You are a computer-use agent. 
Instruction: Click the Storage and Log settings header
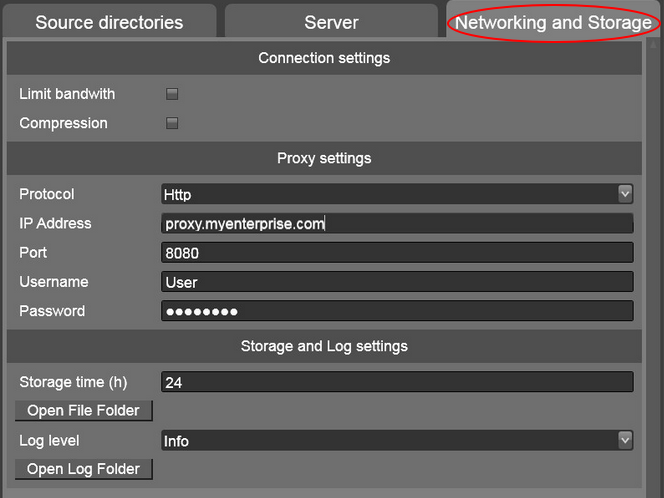[x=324, y=346]
